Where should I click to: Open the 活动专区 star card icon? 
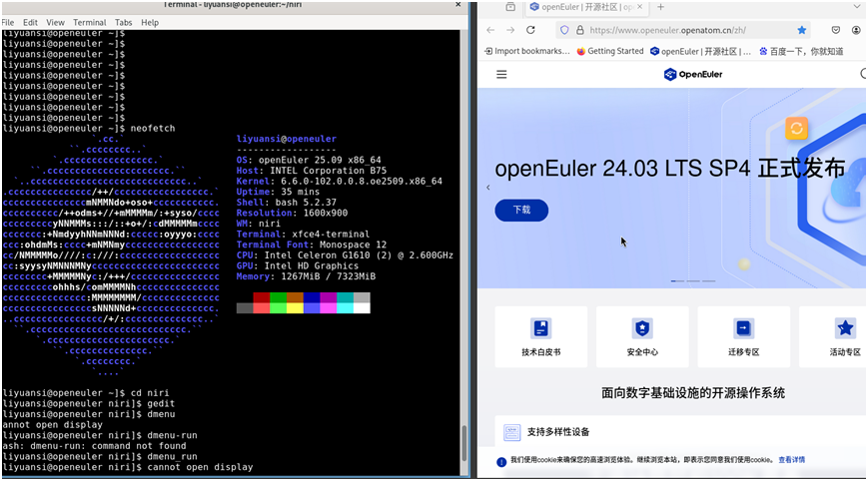pyautogui.click(x=845, y=328)
